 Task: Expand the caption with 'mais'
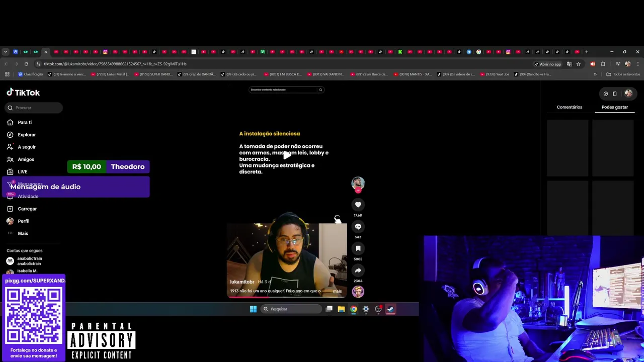point(337,291)
